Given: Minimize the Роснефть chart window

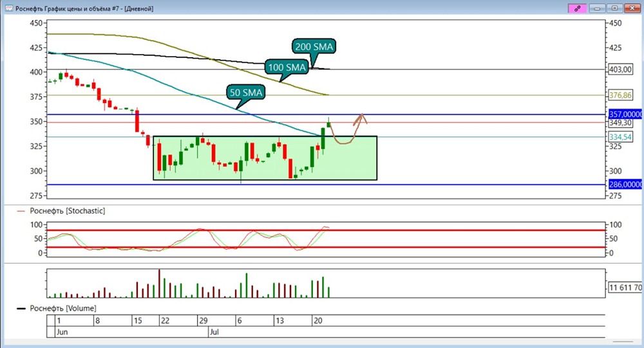Looking at the screenshot, I should coord(597,8).
